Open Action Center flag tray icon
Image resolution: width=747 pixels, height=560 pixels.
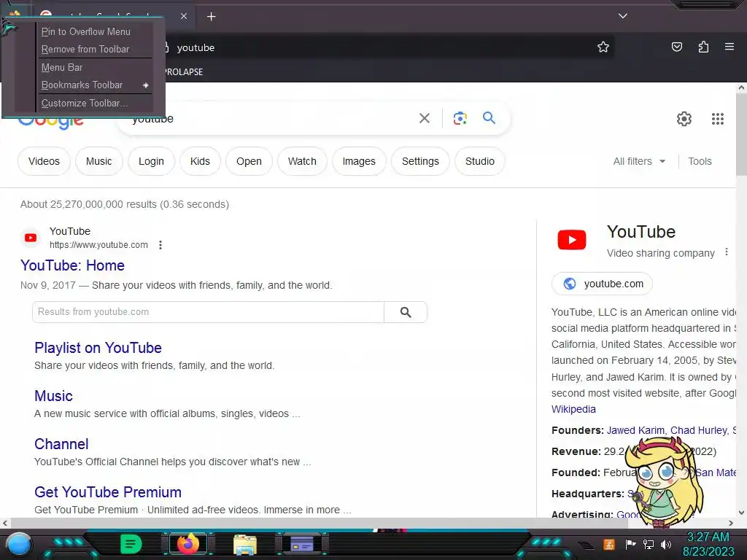630,544
